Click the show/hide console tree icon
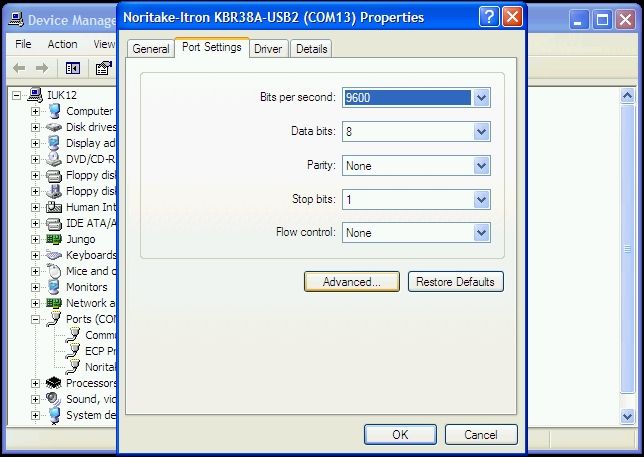The height and width of the screenshot is (457, 644). [x=73, y=68]
